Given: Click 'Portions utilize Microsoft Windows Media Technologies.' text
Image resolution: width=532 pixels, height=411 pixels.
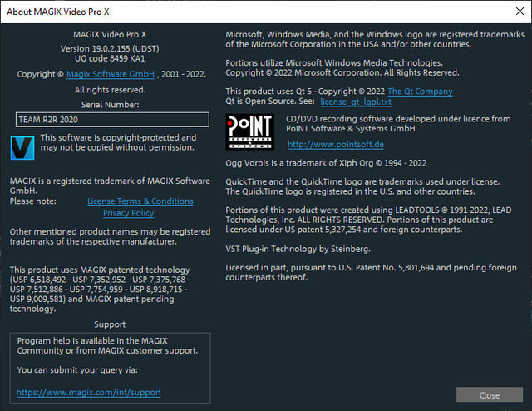Looking at the screenshot, I should pos(334,63).
